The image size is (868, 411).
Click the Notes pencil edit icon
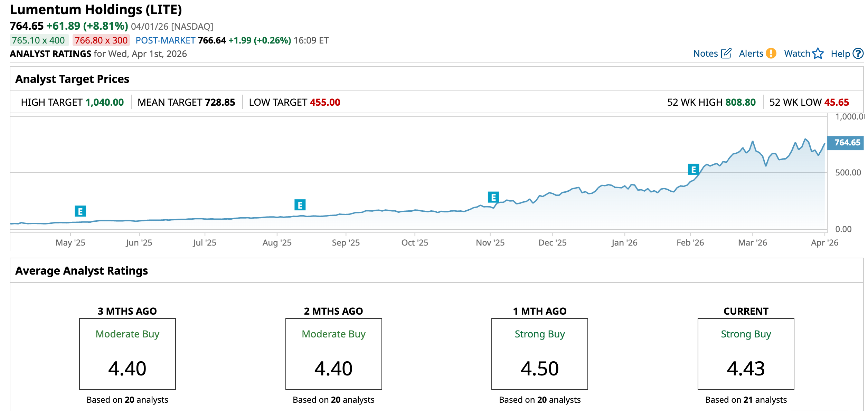pyautogui.click(x=726, y=54)
